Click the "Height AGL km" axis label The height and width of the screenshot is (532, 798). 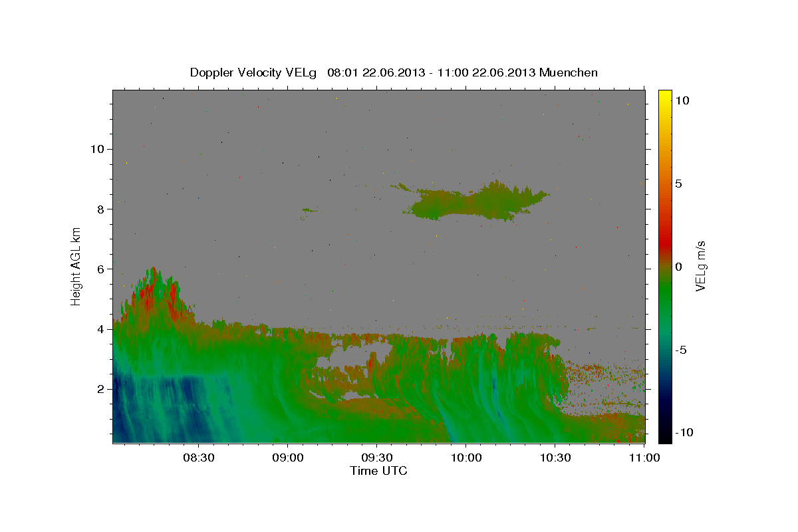pos(76,265)
